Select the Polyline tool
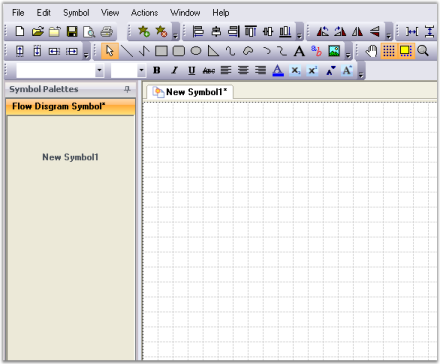Viewport: 440px width, 364px height. 144,51
